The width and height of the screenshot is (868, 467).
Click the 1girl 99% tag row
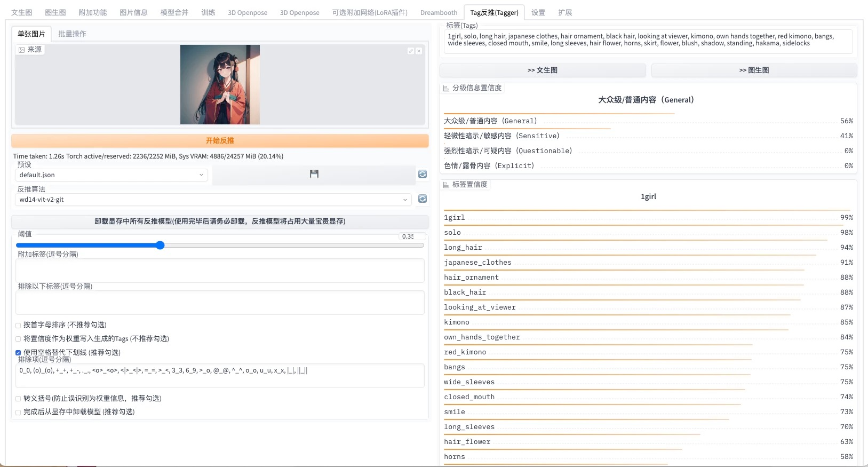coord(648,218)
